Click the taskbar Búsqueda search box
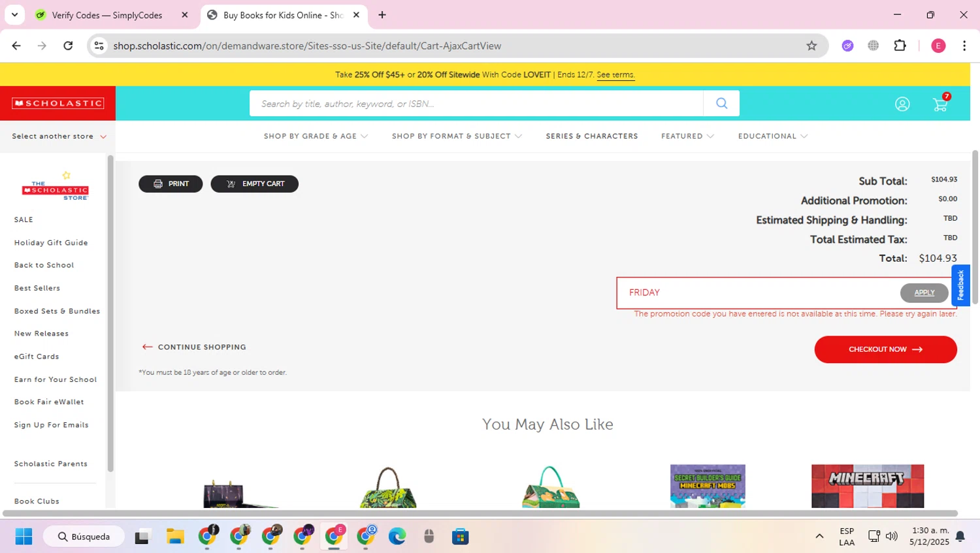This screenshot has height=553, width=980. coord(84,537)
